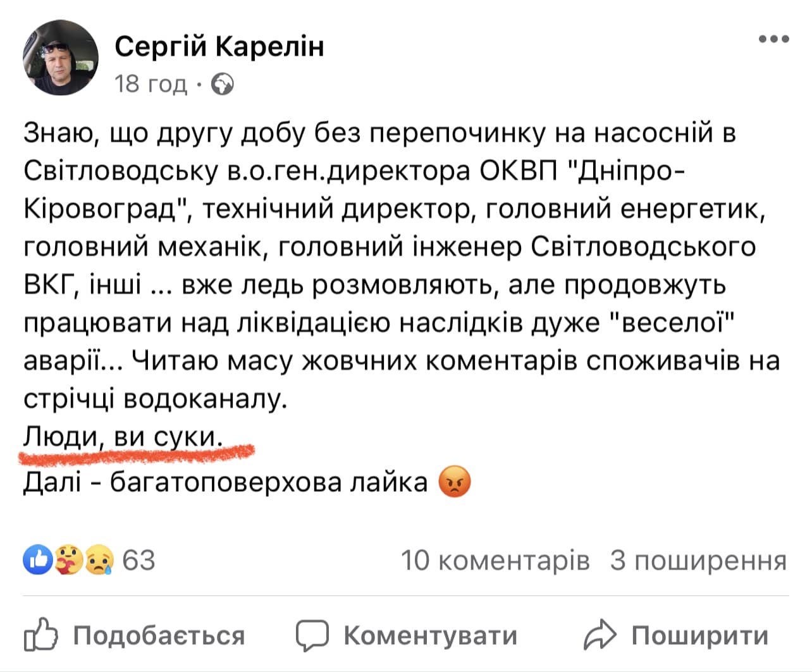
Task: Open the three-dot post options menu
Action: pyautogui.click(x=773, y=39)
